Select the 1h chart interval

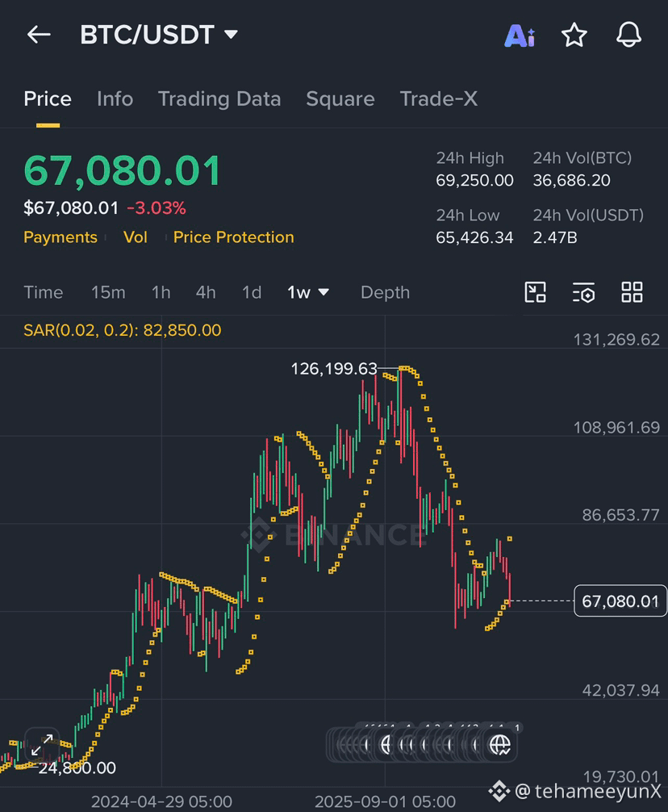coord(161,292)
